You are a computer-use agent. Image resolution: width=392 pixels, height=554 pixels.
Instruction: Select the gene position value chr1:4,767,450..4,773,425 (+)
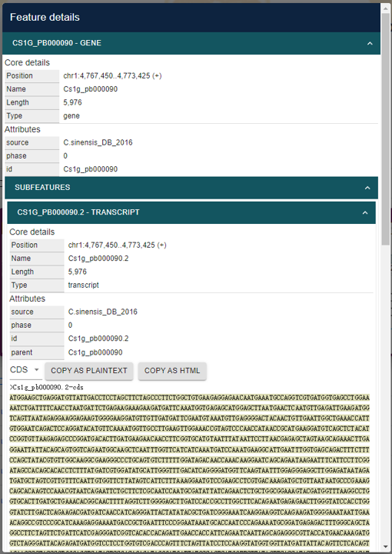pos(112,76)
